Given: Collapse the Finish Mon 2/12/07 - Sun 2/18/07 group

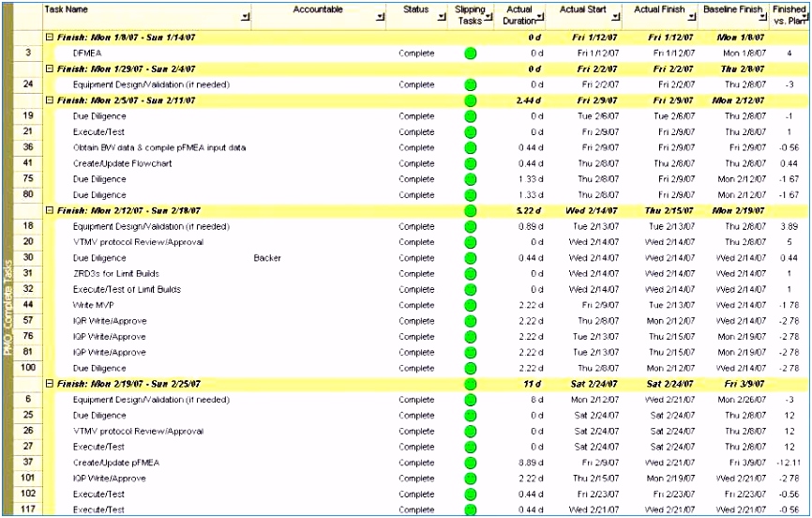Looking at the screenshot, I should 50,210.
